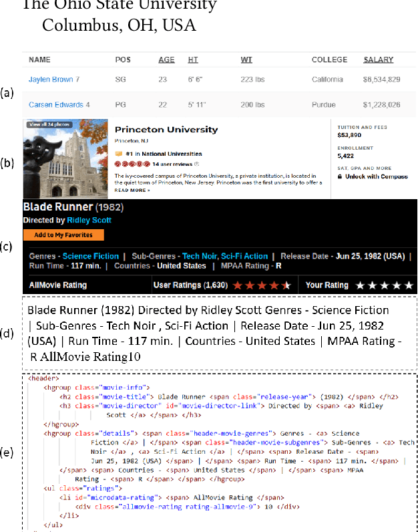Viewport: 418px width, 532px height.
Task: Click the lock icon beside Unlock with Compass
Action: tap(340, 176)
